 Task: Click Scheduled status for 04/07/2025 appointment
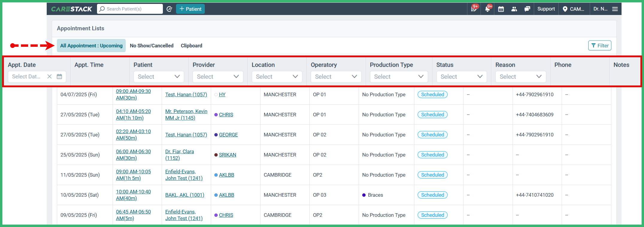433,94
